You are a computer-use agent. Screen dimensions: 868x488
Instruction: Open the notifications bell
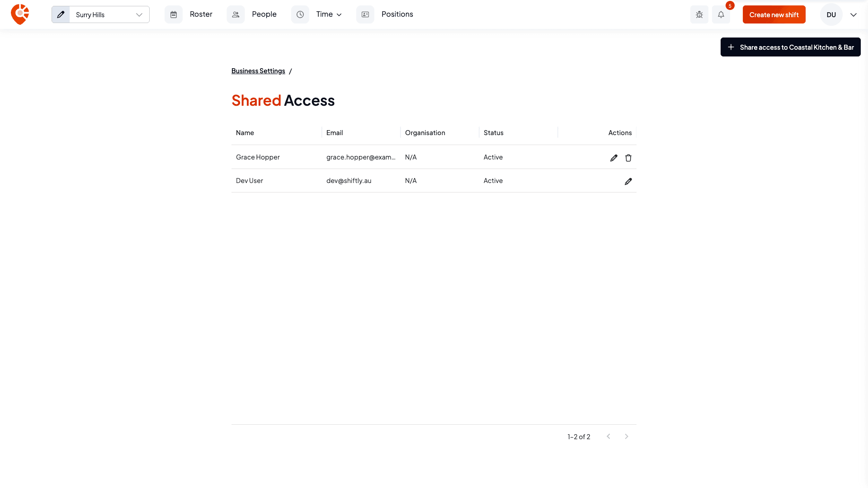tap(721, 14)
